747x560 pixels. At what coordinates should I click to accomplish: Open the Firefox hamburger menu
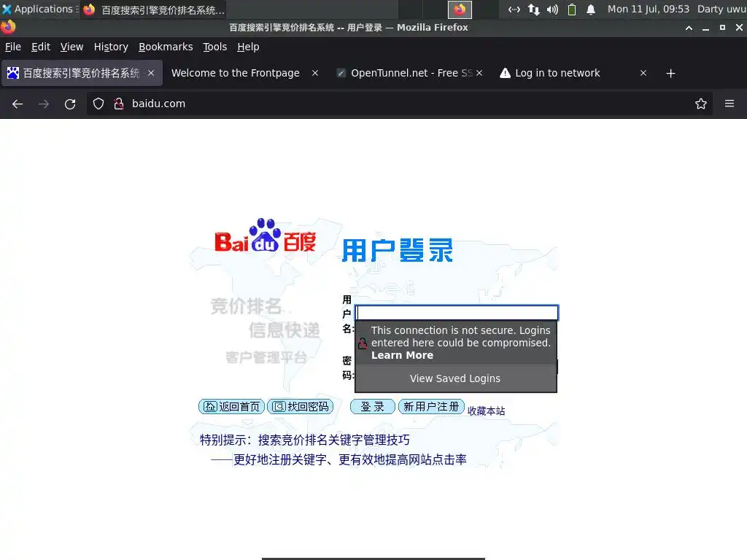tap(729, 104)
